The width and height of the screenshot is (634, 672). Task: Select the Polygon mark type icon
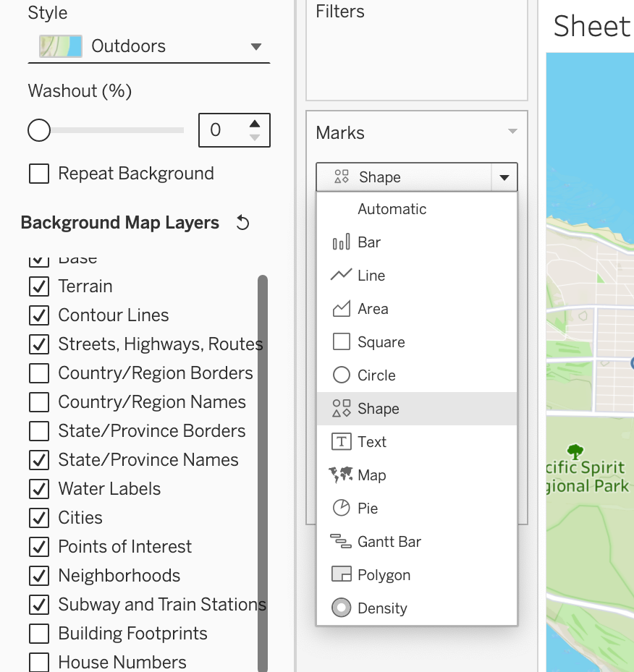pyautogui.click(x=341, y=575)
